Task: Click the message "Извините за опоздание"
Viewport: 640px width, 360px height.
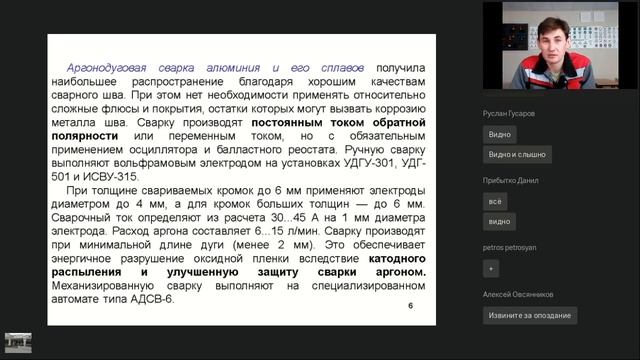Action: tap(530, 316)
